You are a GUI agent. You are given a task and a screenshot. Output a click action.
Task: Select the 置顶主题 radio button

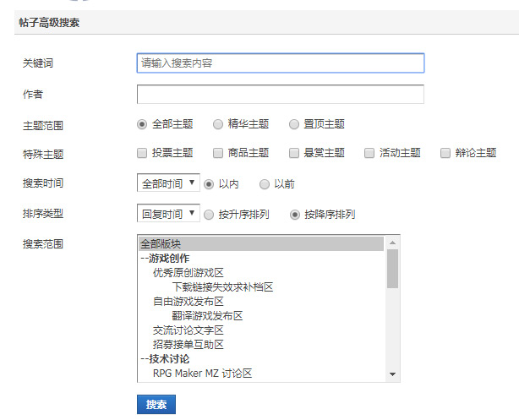tap(294, 124)
